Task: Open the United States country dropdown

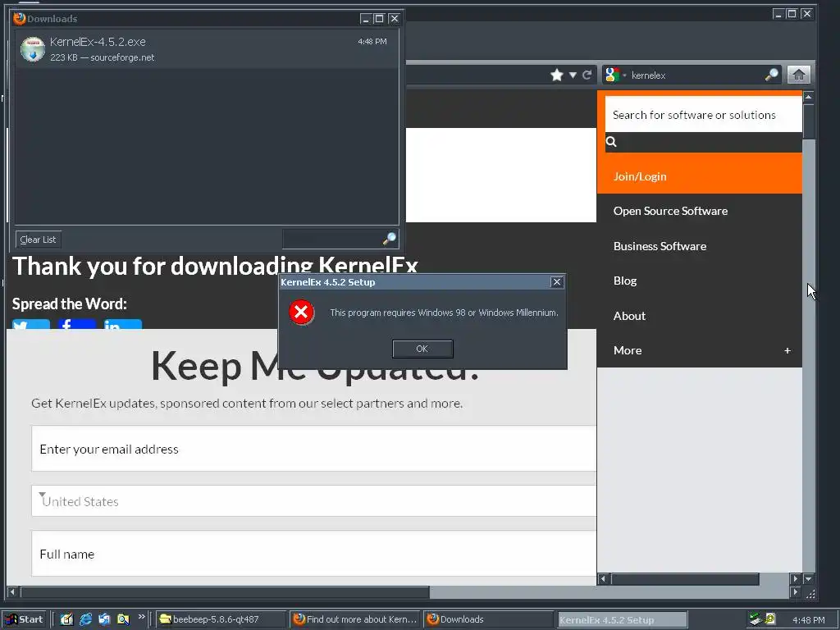Action: pyautogui.click(x=314, y=501)
